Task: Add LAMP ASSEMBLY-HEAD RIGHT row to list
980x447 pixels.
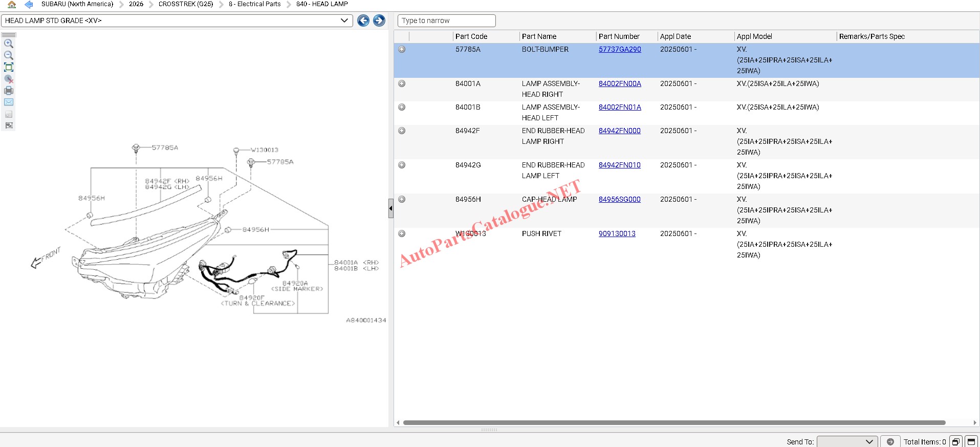Action: pyautogui.click(x=402, y=83)
